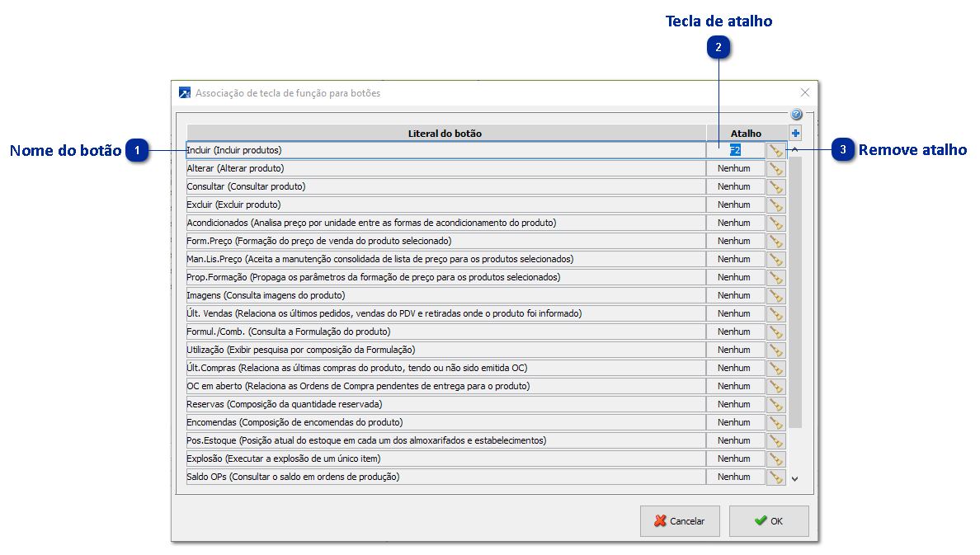The width and height of the screenshot is (980, 555).
Task: Click the Nenhum shortcut cell for Man.Lis.Preço
Action: coord(736,260)
